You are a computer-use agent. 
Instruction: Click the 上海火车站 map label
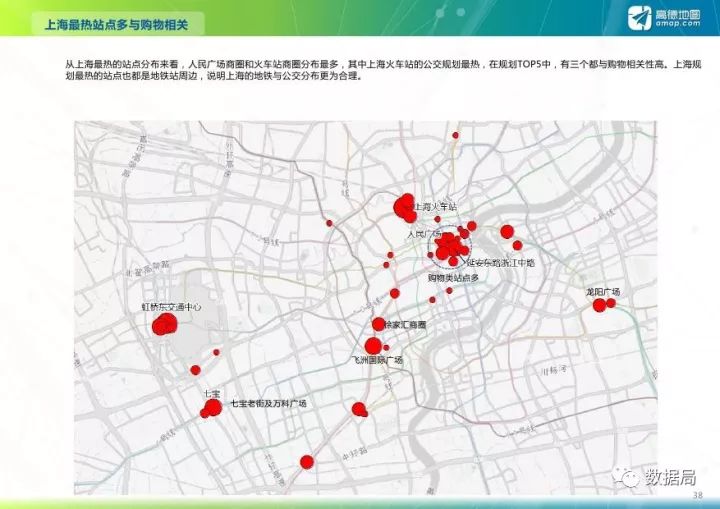click(436, 207)
